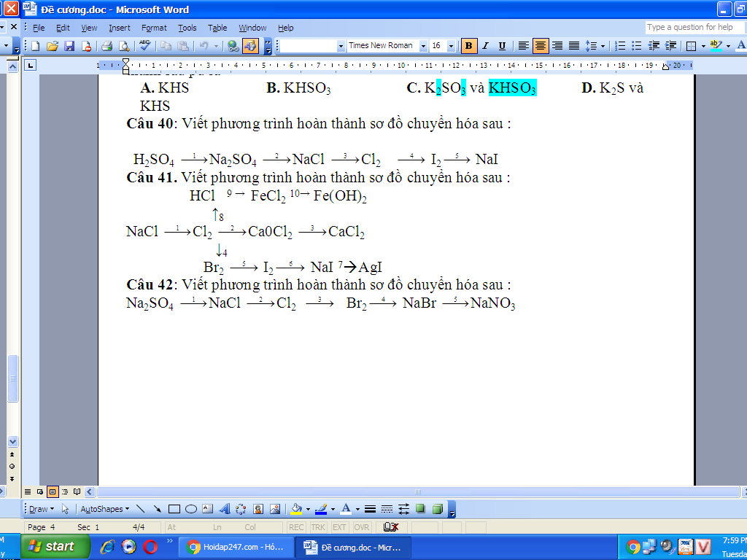The height and width of the screenshot is (560, 747).
Task: Toggle Bold formatting
Action: click(469, 46)
